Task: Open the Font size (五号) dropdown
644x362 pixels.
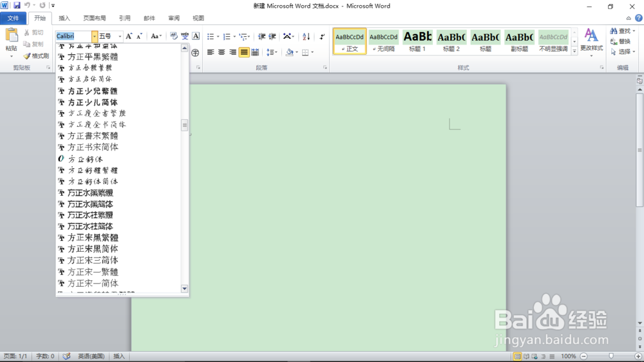Action: click(x=120, y=36)
